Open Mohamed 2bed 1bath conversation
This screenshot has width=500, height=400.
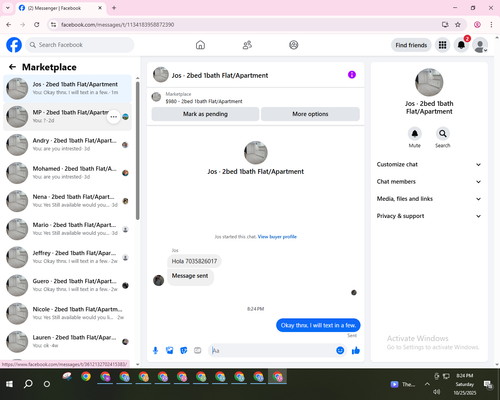(67, 173)
